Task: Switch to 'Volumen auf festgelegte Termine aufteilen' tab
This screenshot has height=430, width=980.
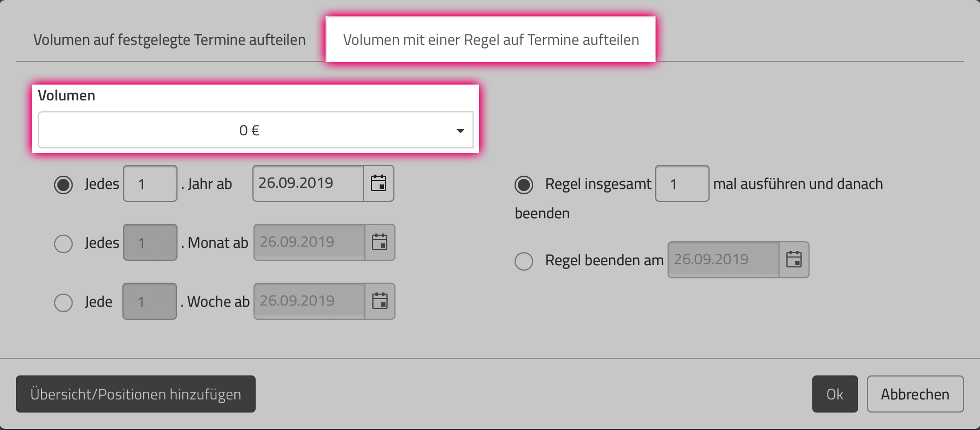Action: (x=169, y=40)
